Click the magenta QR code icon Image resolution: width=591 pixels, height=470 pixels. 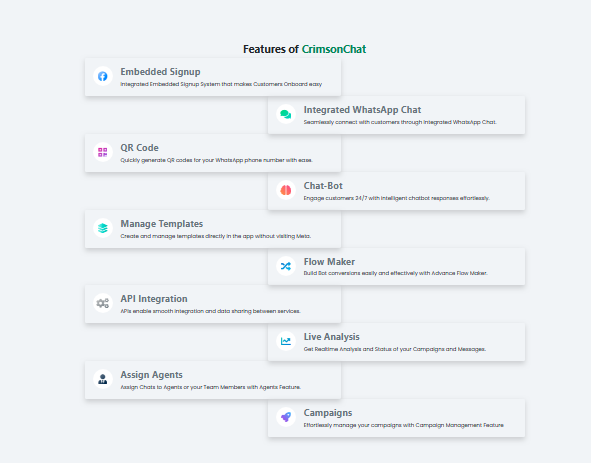103,152
